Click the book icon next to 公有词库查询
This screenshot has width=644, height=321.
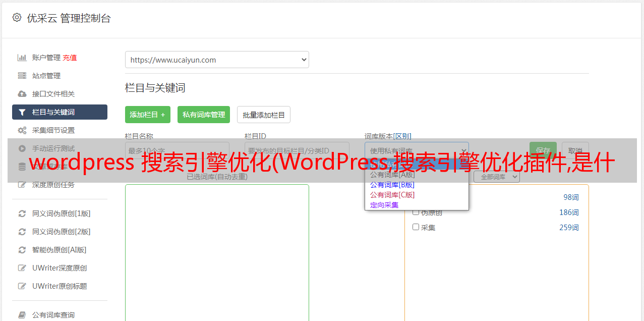pyautogui.click(x=22, y=315)
